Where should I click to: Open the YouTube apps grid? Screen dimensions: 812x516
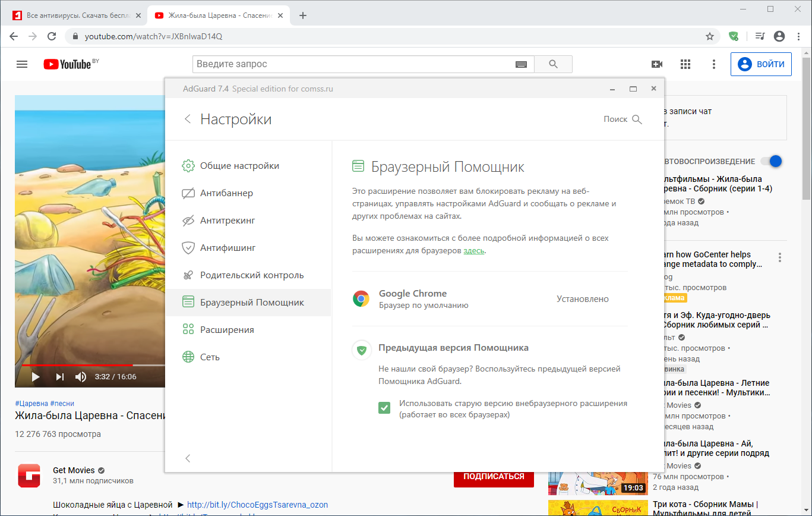pos(685,64)
